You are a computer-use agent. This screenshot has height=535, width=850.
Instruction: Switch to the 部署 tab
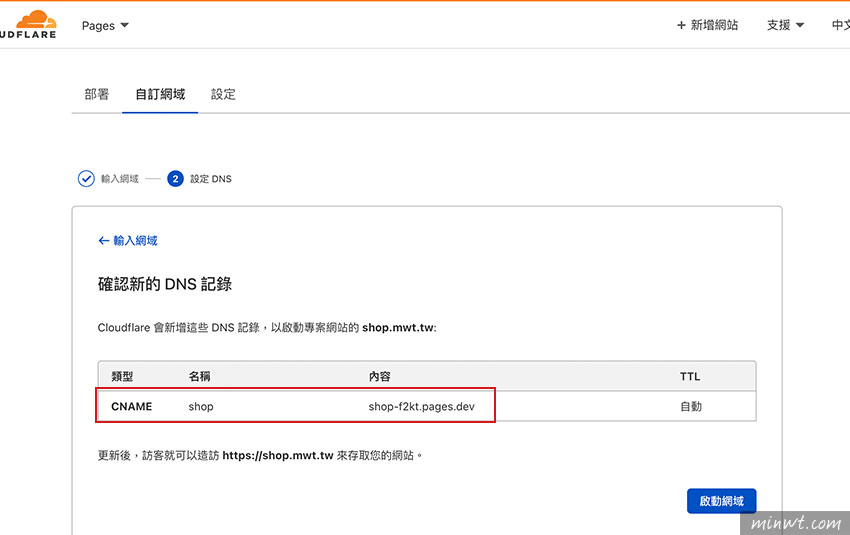point(96,94)
